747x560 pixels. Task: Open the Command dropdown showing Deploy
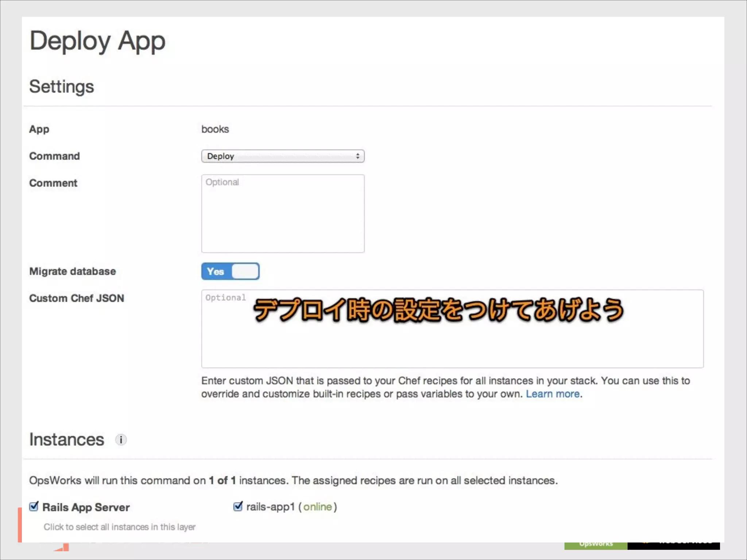pyautogui.click(x=282, y=156)
